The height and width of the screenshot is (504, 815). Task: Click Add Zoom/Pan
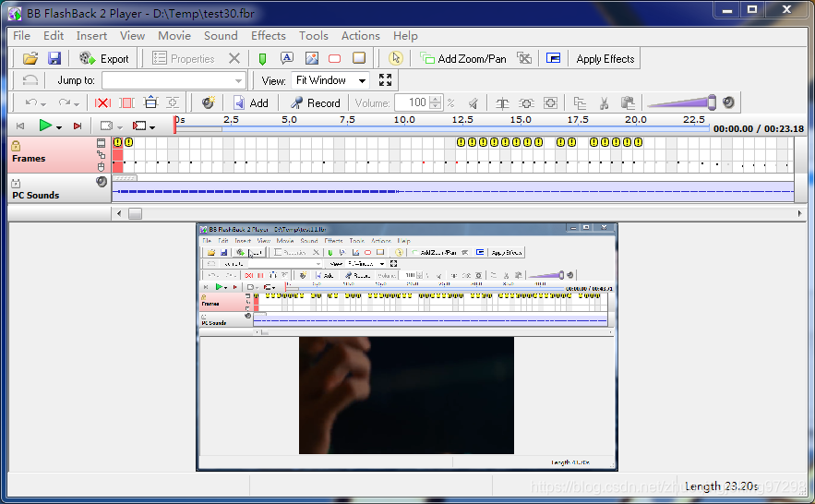coord(463,59)
